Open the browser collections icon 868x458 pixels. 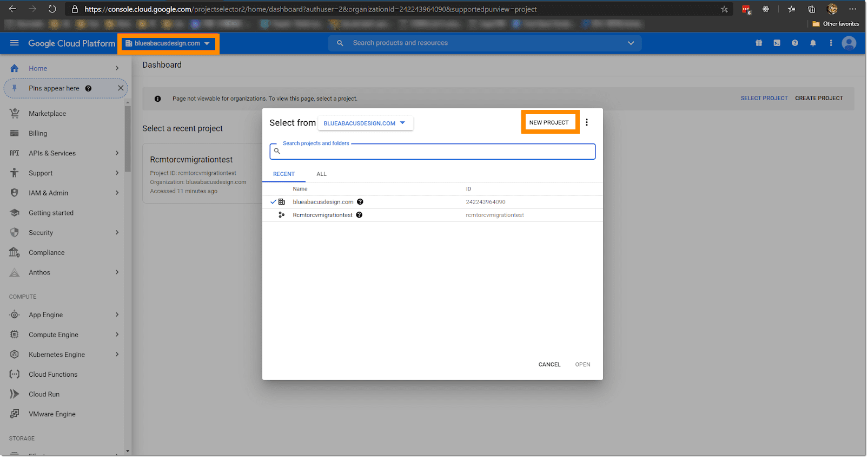pyautogui.click(x=811, y=9)
